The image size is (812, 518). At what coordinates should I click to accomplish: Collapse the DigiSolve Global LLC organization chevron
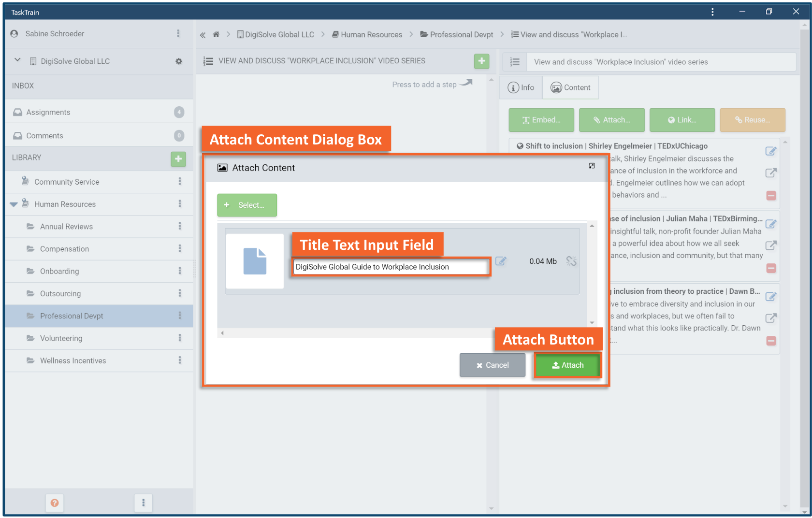click(17, 60)
